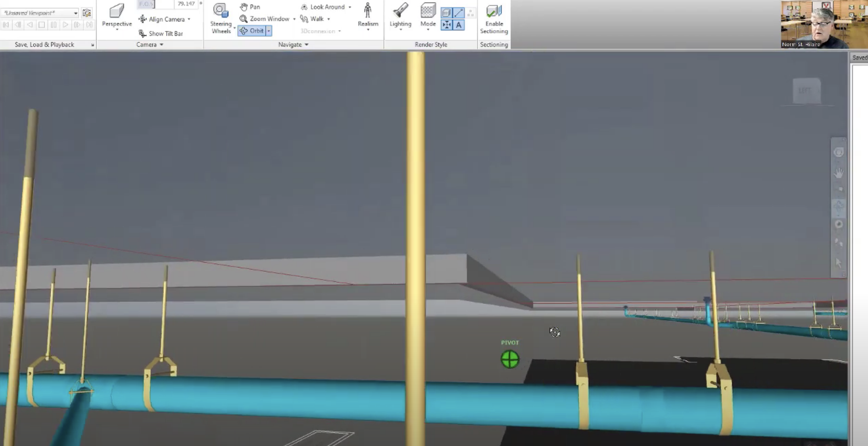The height and width of the screenshot is (446, 868).
Task: Start the Walk navigation tool
Action: coord(313,19)
